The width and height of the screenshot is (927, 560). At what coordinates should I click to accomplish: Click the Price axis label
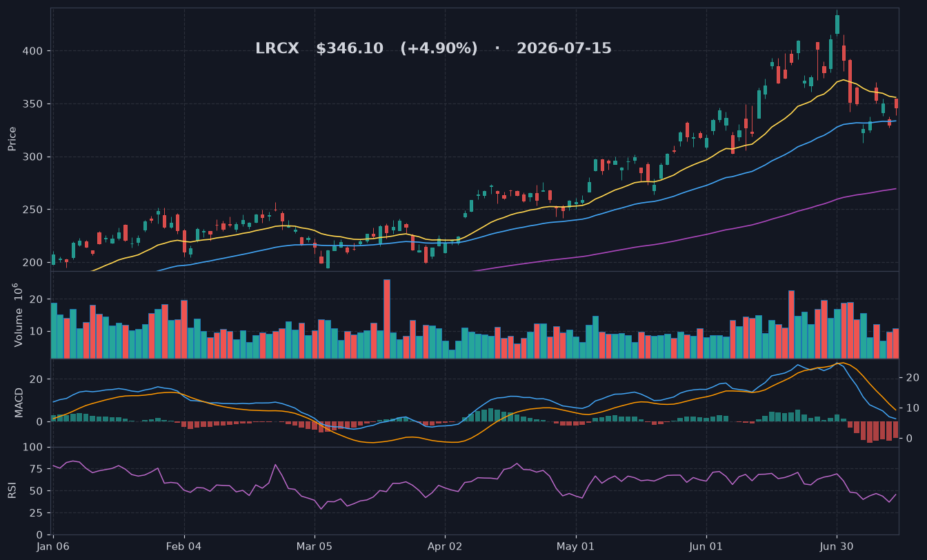tap(12, 139)
